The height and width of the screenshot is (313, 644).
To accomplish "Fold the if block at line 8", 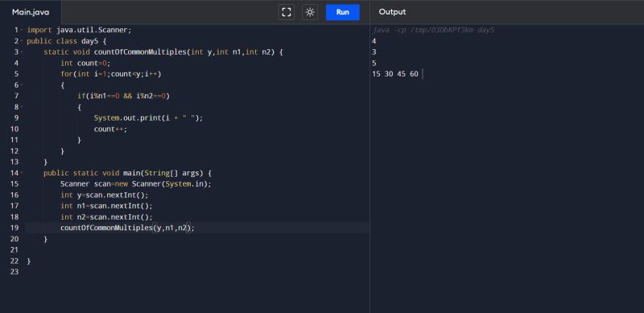I will (22, 107).
